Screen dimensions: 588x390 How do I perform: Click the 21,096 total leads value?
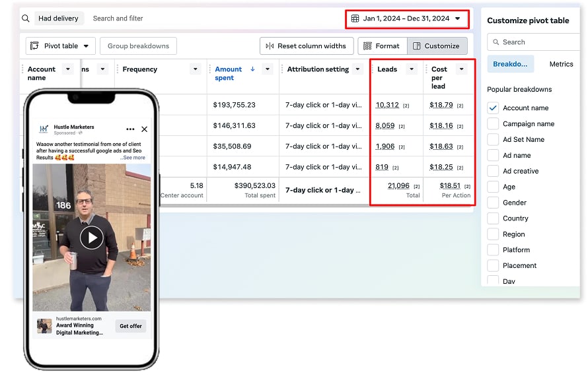coord(398,185)
